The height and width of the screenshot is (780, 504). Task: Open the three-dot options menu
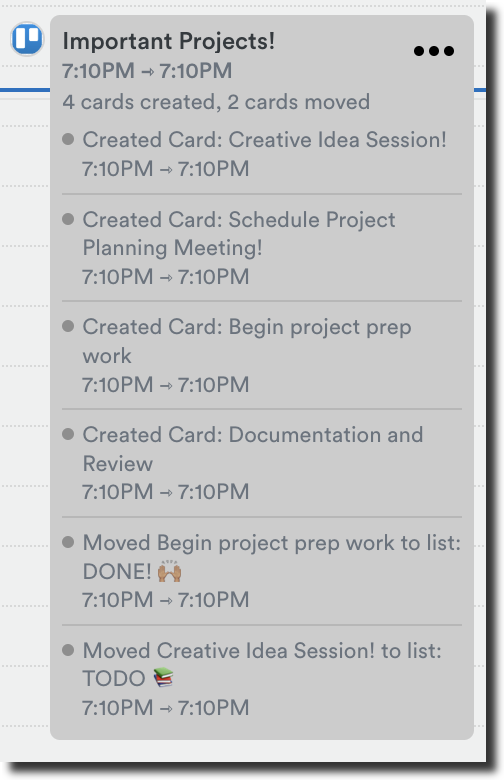[433, 51]
